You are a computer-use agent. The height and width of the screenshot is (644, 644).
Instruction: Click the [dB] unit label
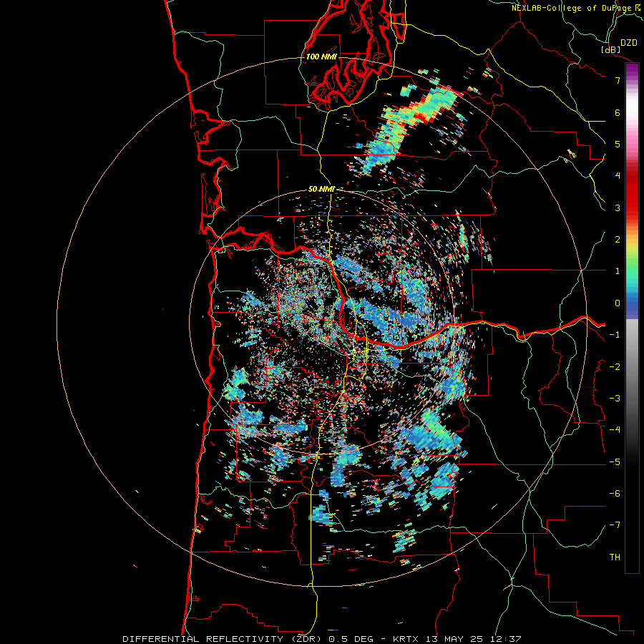pos(610,49)
